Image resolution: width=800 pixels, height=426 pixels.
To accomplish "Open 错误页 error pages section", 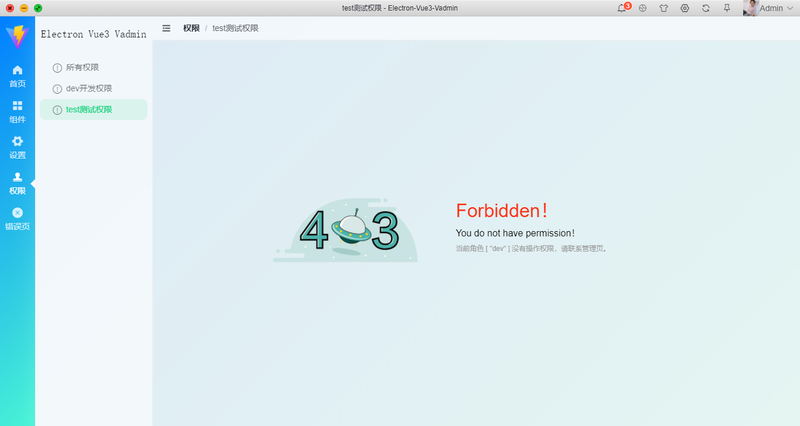I will (17, 219).
